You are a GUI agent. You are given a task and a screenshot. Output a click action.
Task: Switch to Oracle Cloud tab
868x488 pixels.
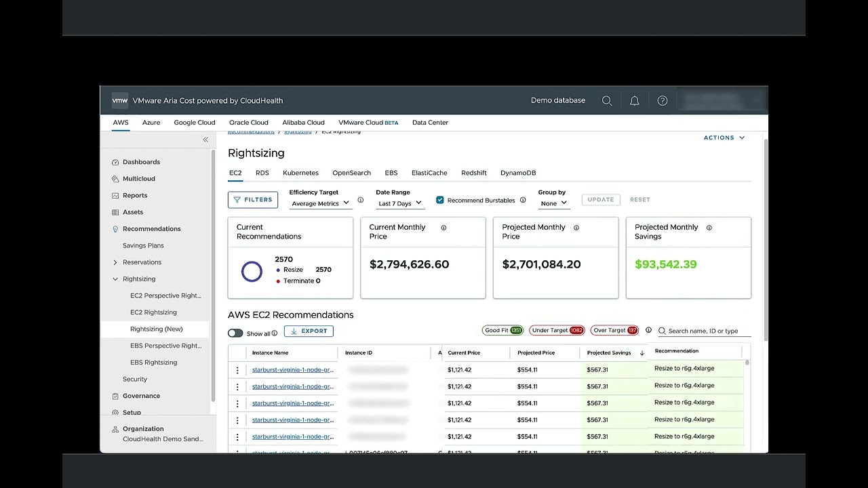pos(249,123)
